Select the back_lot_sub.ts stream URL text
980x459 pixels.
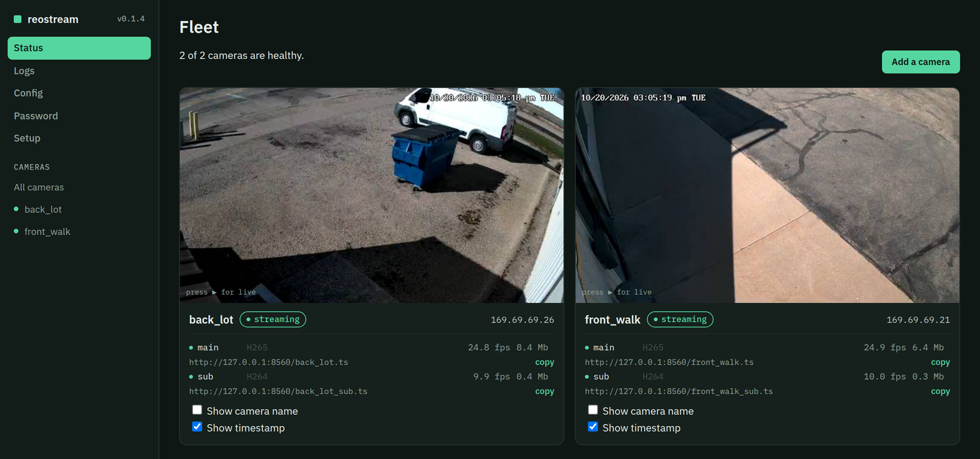tap(278, 391)
